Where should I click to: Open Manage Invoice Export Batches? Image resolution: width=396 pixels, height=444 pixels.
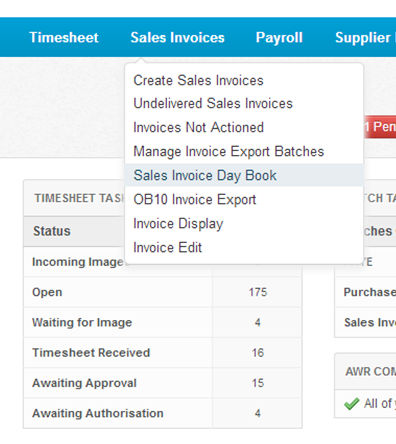click(229, 151)
